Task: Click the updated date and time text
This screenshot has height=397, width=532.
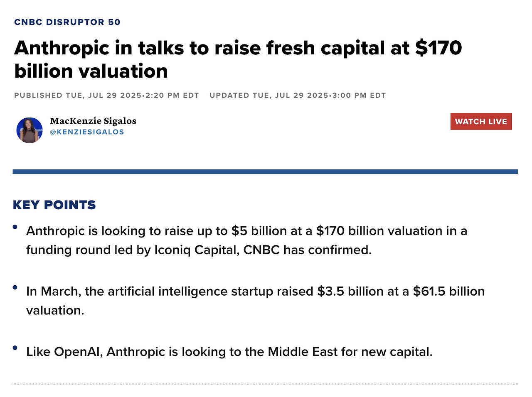Action: [298, 95]
